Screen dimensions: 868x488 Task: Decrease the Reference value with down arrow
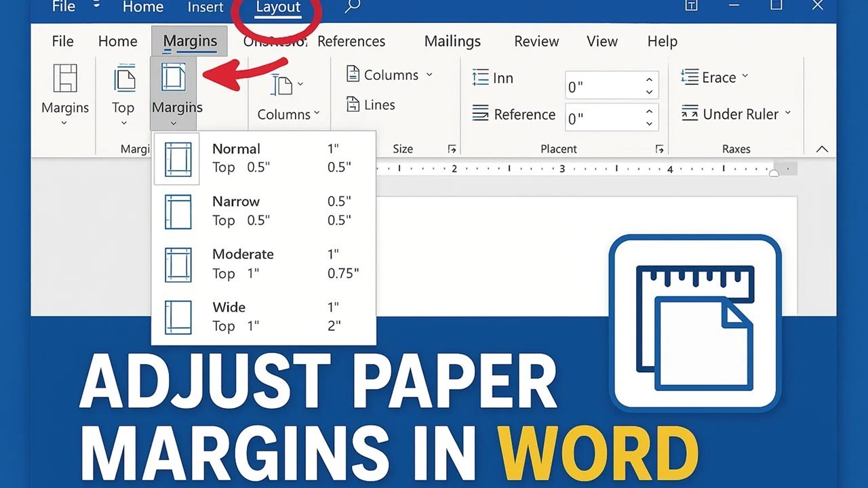click(649, 124)
